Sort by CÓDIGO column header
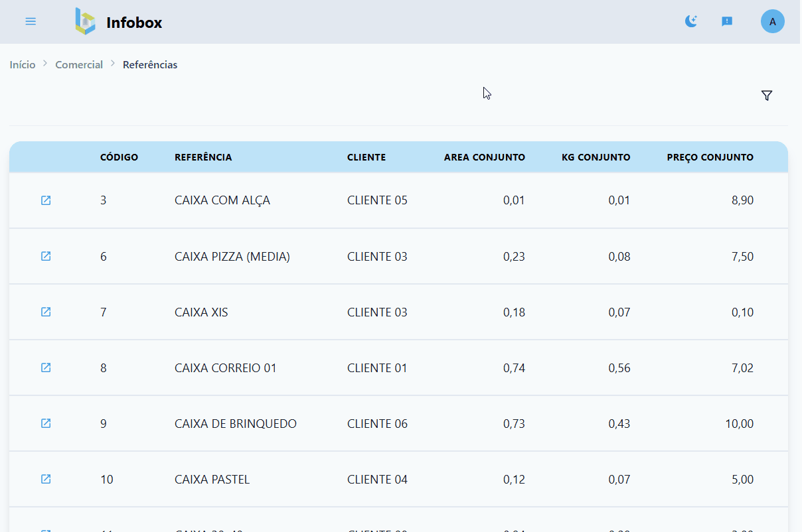 (119, 157)
